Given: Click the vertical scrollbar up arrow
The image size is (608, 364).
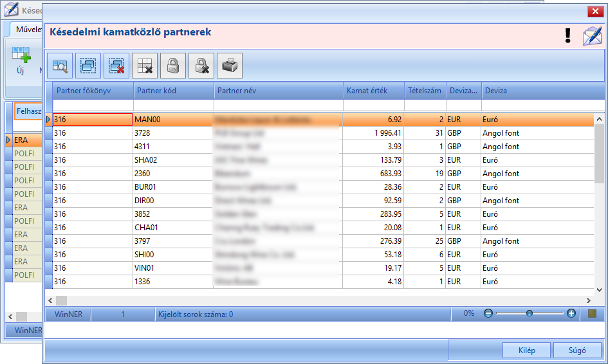Looking at the screenshot, I should pos(599,119).
